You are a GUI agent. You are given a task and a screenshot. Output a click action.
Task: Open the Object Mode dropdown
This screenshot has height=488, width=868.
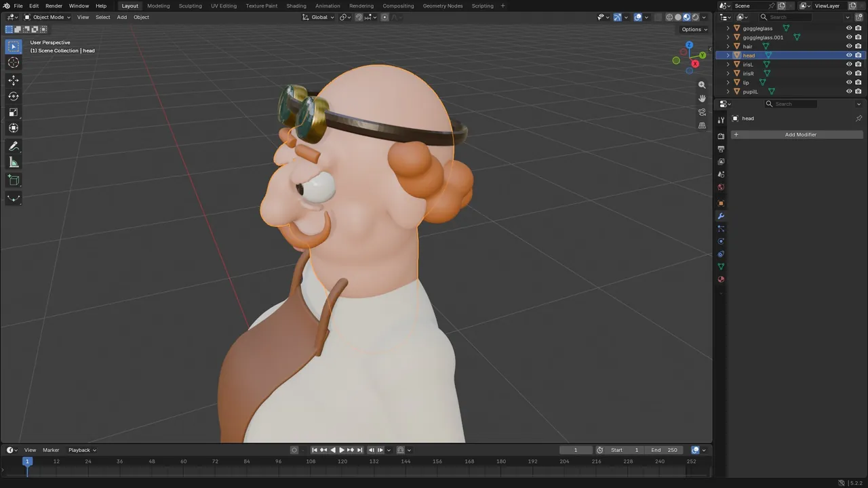point(47,17)
